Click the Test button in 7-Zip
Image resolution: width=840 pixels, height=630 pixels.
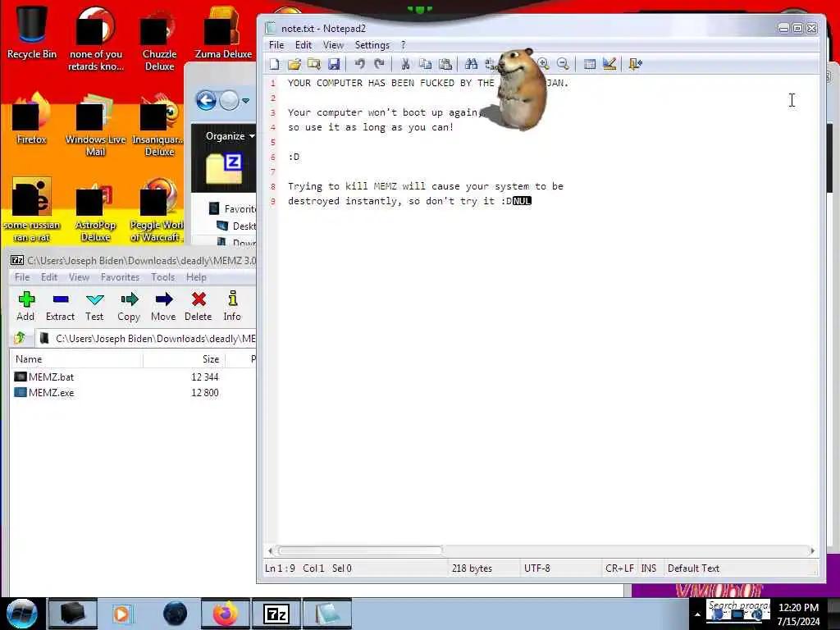[x=95, y=307]
